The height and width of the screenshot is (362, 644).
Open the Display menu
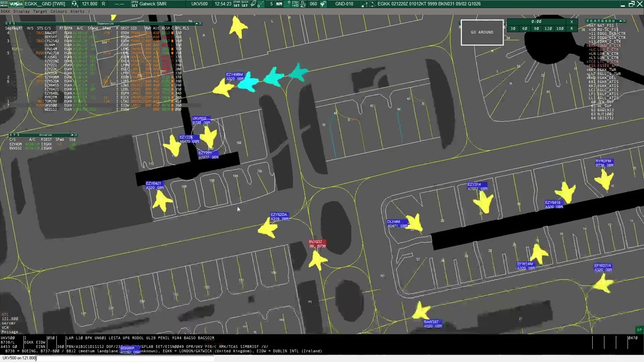22,12
